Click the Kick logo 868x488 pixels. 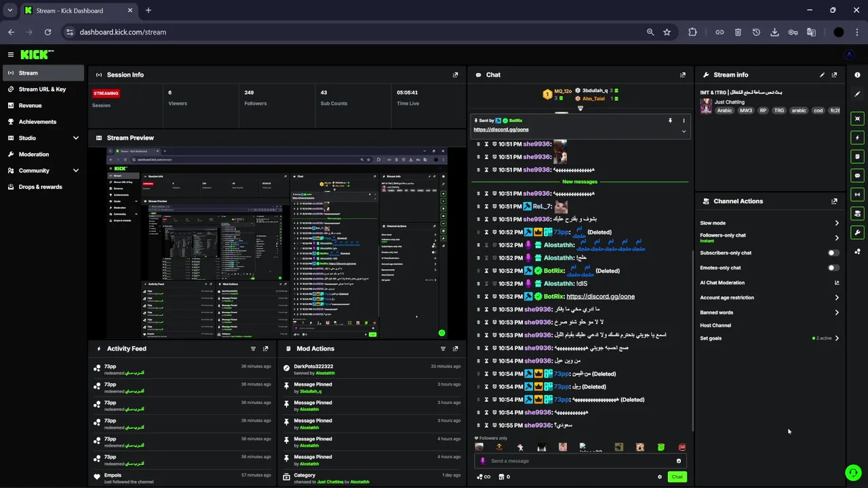[36, 54]
